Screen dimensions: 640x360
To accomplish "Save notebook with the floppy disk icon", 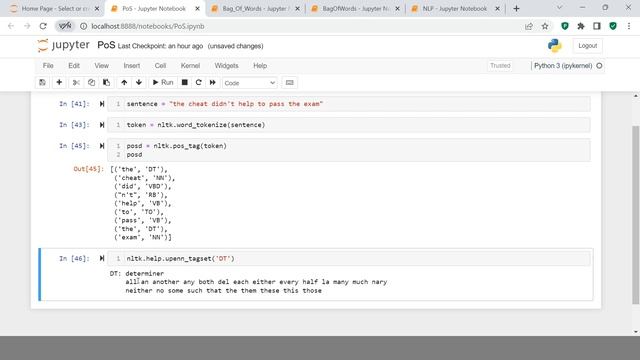I will (x=42, y=82).
